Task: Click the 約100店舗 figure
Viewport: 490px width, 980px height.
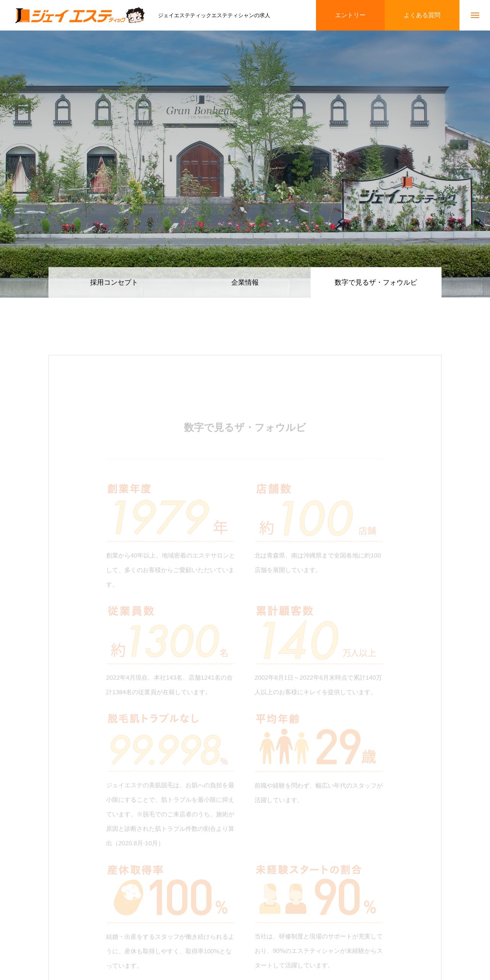Action: coord(318,518)
